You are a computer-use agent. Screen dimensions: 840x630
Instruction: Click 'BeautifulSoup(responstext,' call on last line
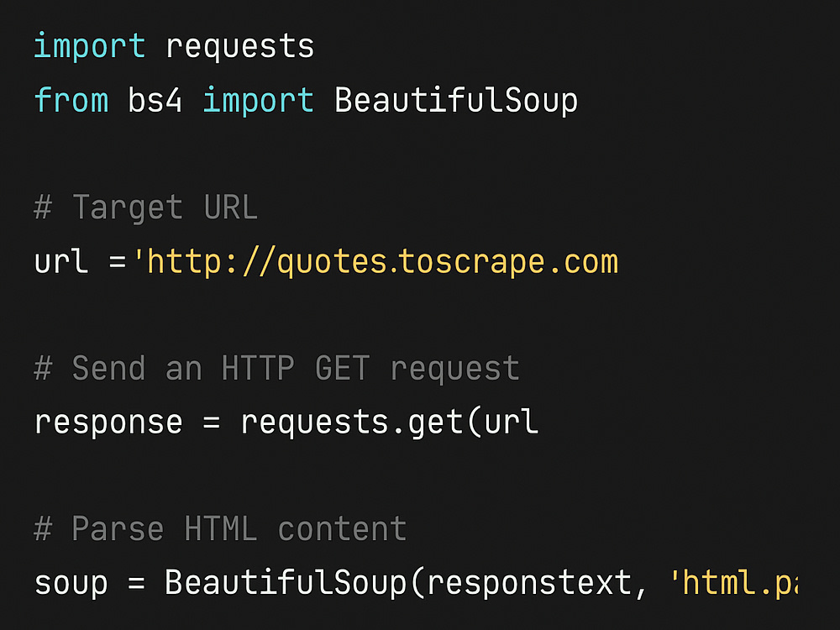(406, 584)
